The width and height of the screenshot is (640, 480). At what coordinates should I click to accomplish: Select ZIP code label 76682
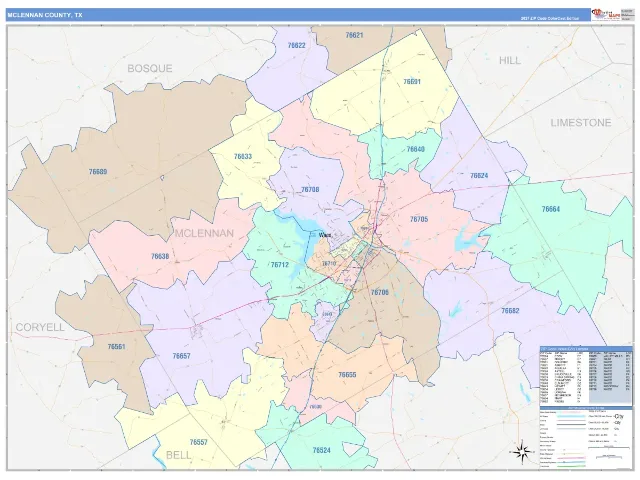click(510, 311)
